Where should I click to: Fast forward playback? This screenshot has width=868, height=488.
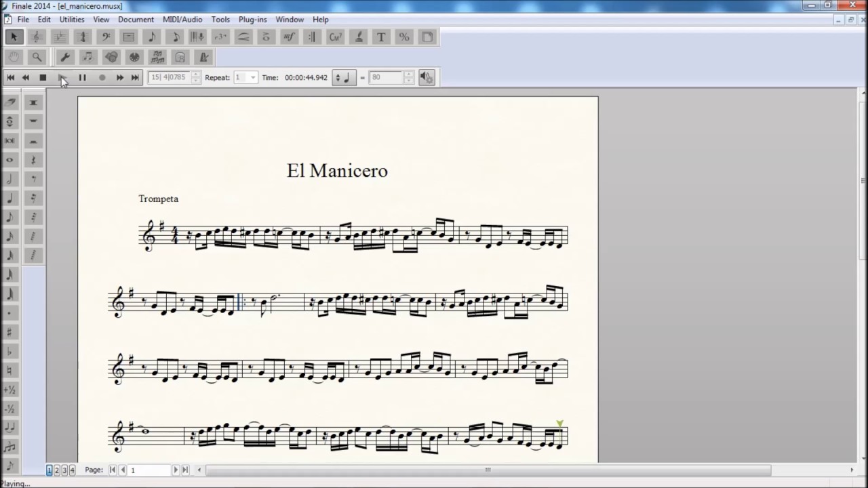tap(120, 77)
